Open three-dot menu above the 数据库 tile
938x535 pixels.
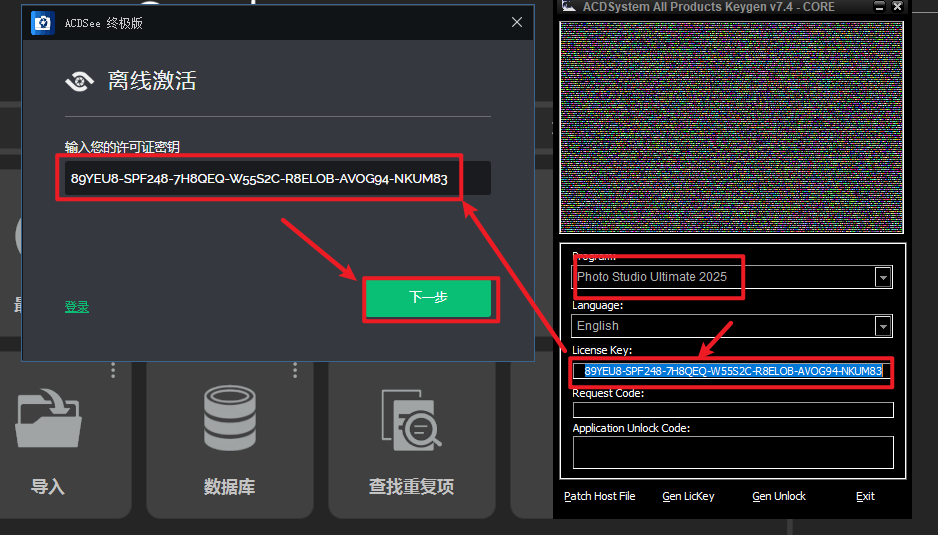(x=295, y=370)
